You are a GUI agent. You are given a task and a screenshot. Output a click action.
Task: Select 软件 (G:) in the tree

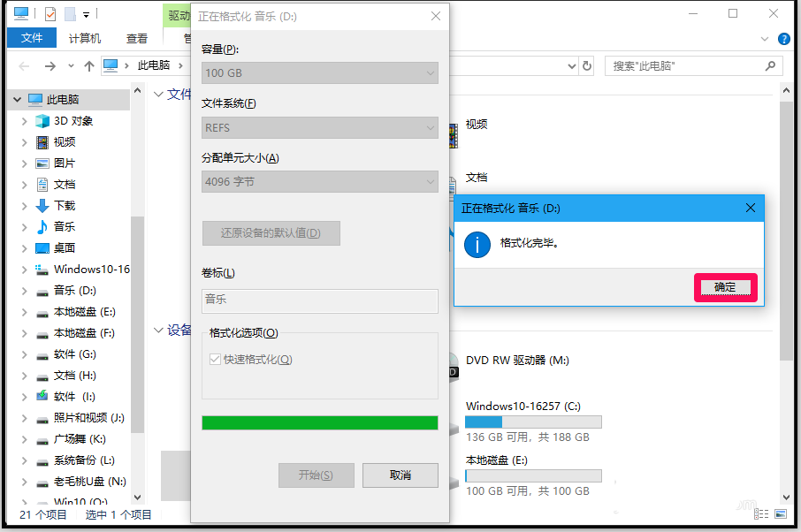click(x=75, y=354)
